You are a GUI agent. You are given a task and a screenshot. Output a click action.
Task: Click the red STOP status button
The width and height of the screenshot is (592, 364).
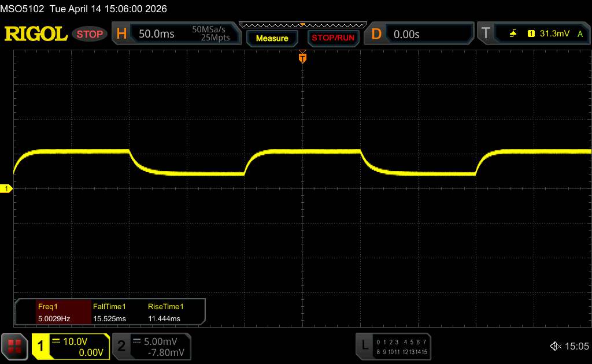(90, 34)
